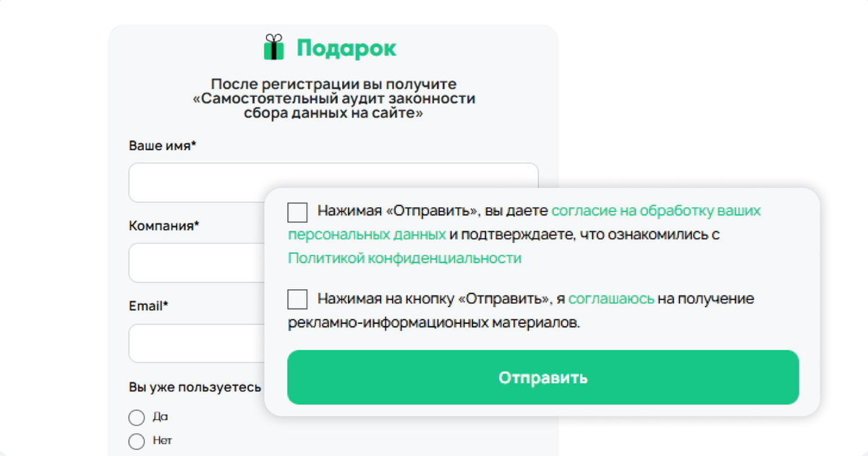Click the «Email*» field label

pos(147,306)
